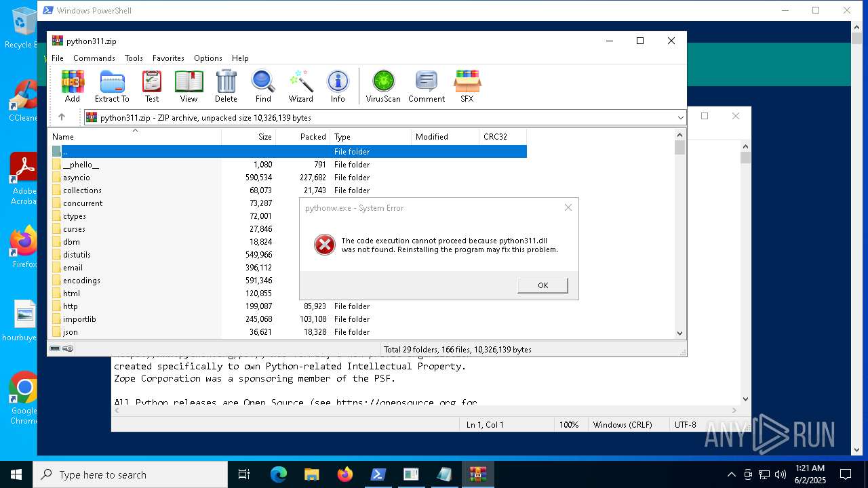868x488 pixels.
Task: Open the Tools menu
Action: click(x=134, y=58)
